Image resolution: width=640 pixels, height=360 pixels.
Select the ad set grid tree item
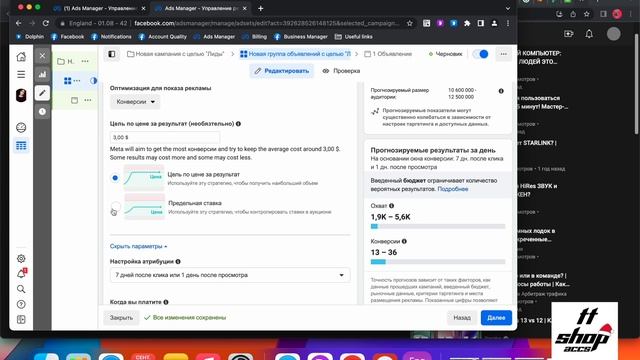[68, 81]
